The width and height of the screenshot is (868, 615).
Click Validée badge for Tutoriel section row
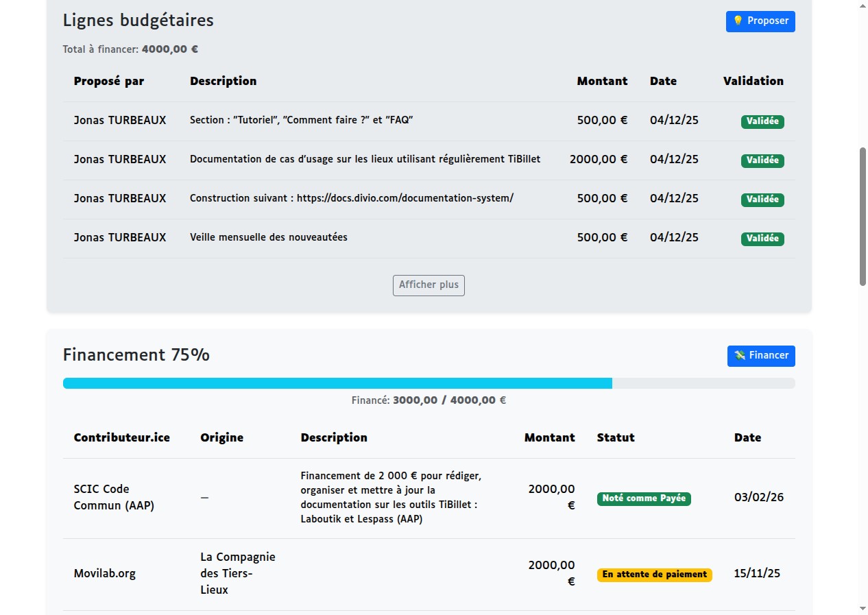tap(762, 121)
